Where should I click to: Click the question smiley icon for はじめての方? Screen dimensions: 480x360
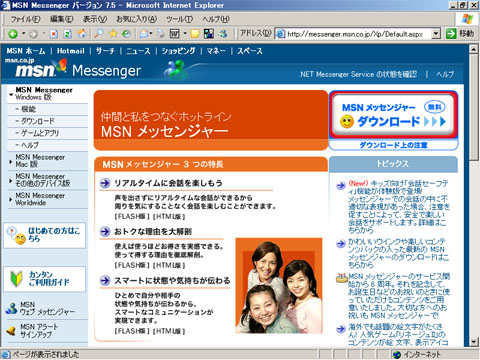point(16,235)
